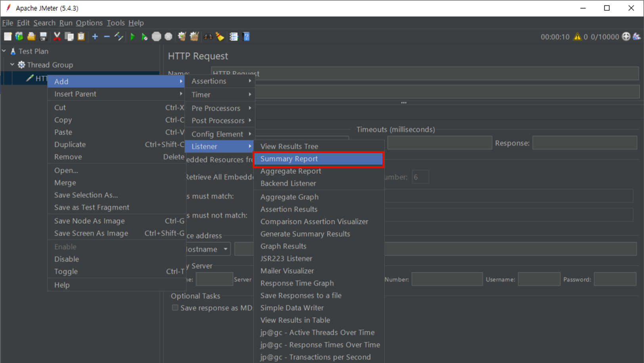Choose Simple Data Writer listener

pos(319,308)
